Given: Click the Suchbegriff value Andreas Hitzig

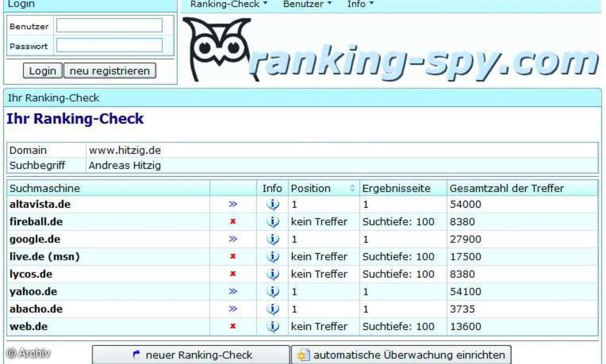Looking at the screenshot, I should [124, 165].
